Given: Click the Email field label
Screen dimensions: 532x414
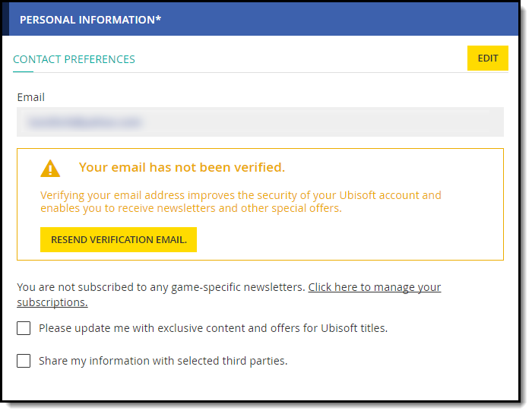Looking at the screenshot, I should pos(31,97).
